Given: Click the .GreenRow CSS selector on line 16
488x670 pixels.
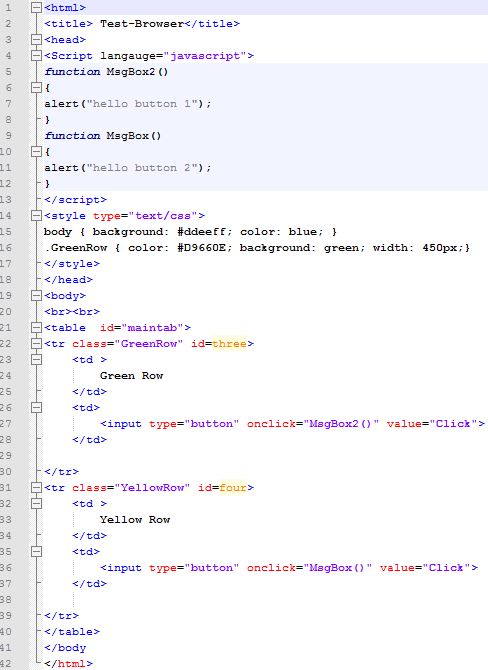Looking at the screenshot, I should click(x=75, y=248).
